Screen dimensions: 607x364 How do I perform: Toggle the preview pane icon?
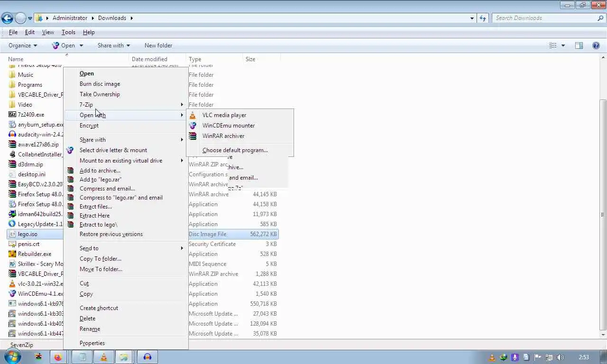(579, 45)
